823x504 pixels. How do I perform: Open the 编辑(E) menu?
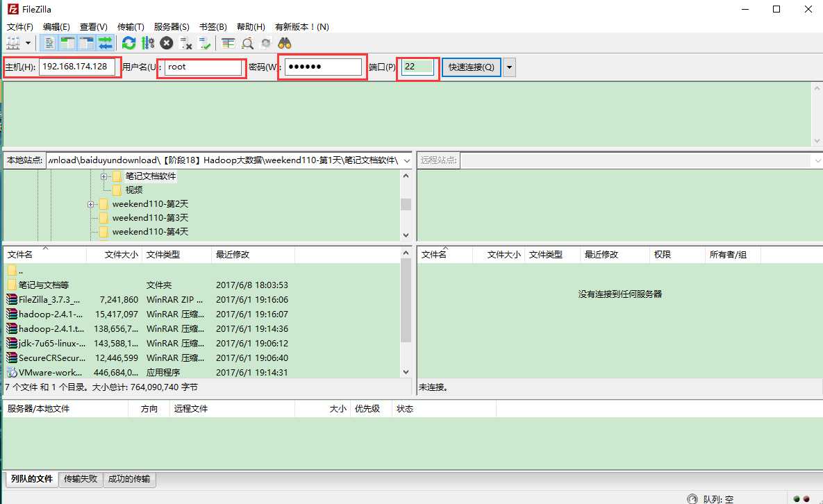point(56,27)
